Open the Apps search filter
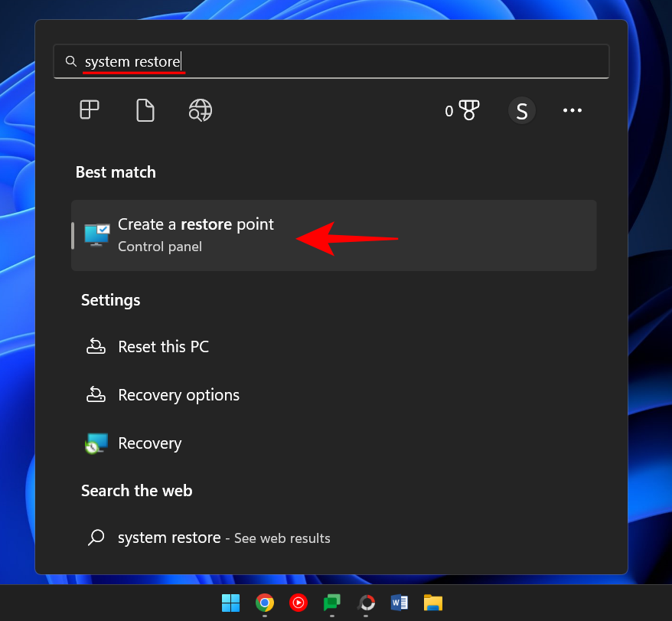Screen dimensions: 672x621 [89, 110]
